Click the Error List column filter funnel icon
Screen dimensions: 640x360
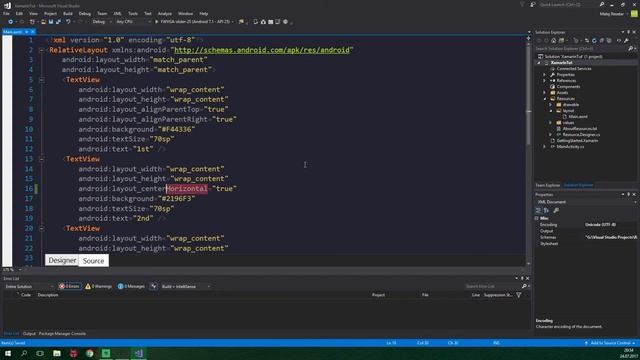[519, 295]
